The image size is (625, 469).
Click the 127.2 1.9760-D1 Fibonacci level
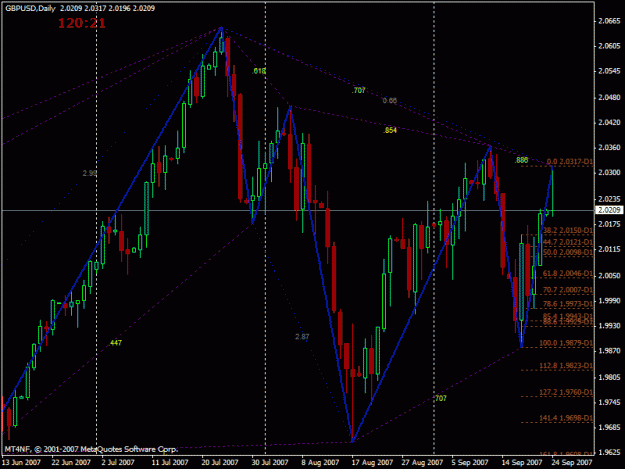(x=566, y=392)
